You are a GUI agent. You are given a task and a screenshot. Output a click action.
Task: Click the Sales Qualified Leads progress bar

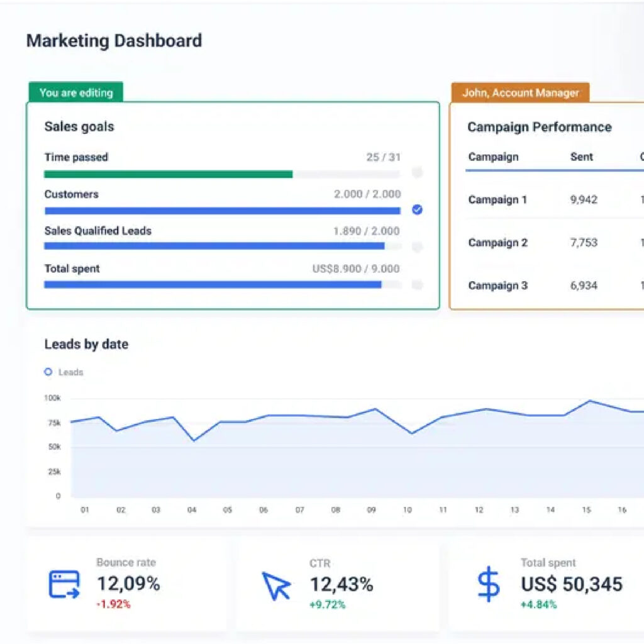pyautogui.click(x=214, y=246)
